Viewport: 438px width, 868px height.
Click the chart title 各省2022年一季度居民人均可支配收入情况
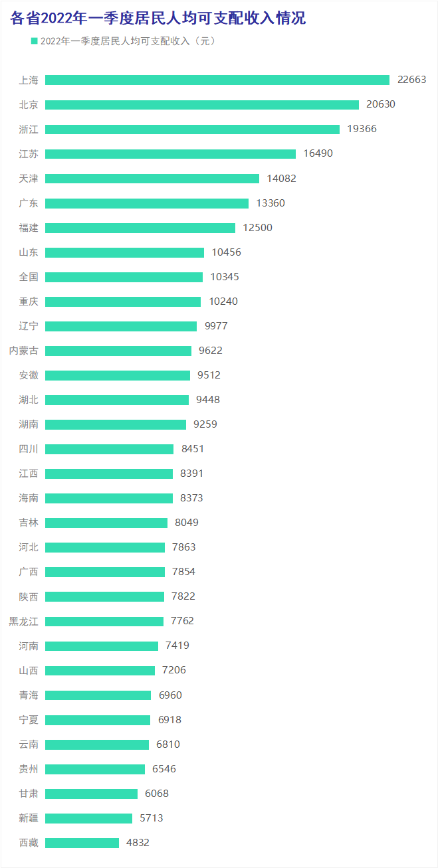coord(158,18)
